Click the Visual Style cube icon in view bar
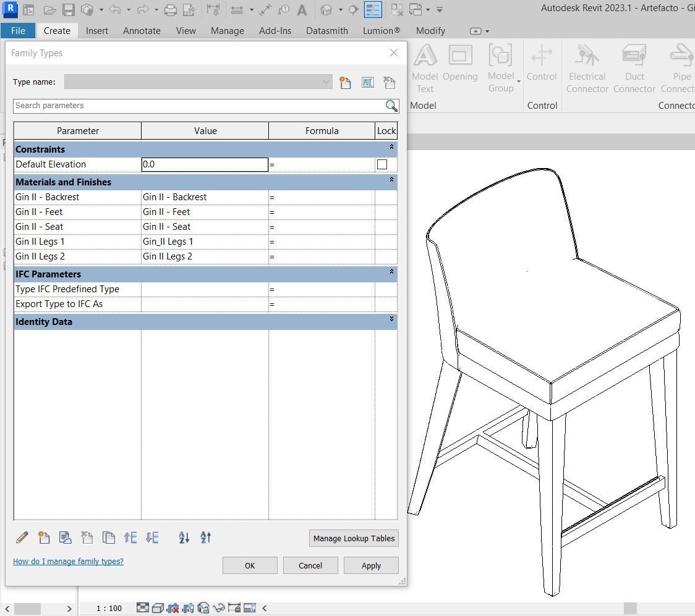Screen dimensions: 695x616 [158, 608]
